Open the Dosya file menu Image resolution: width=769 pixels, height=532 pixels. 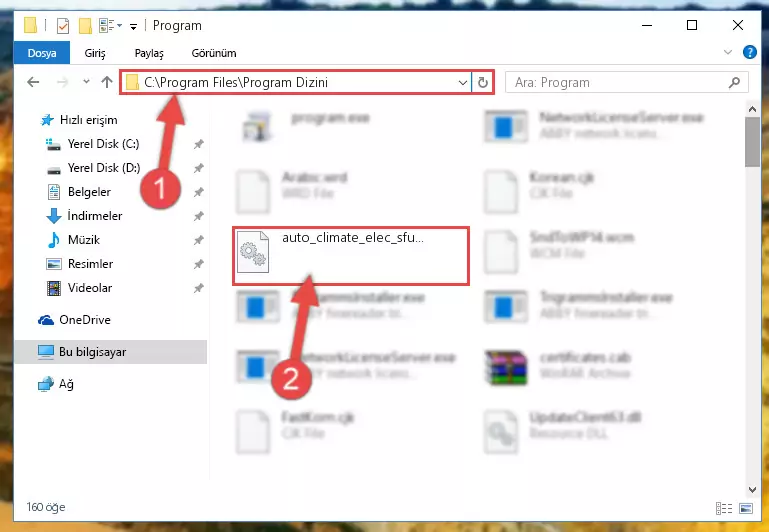(42, 53)
